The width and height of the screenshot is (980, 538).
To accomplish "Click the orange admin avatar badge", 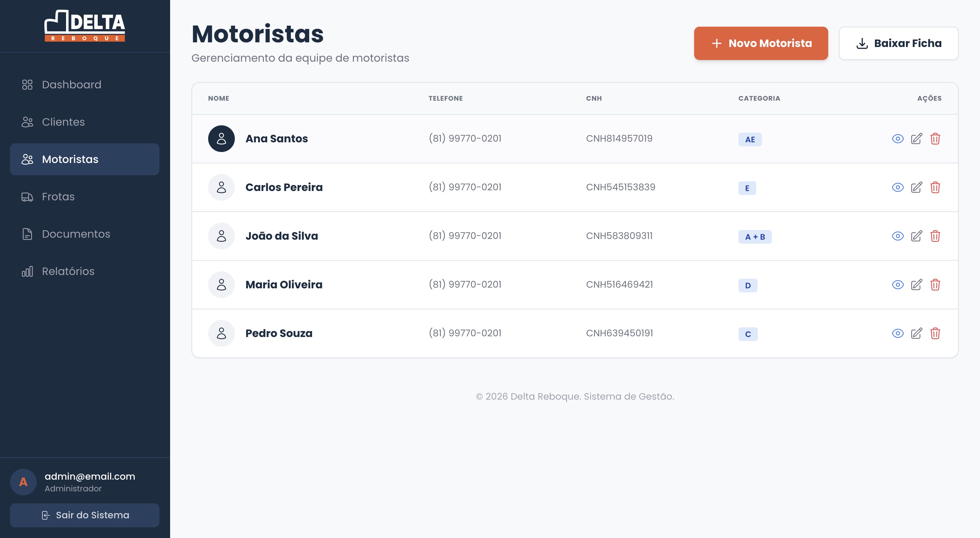I will coord(23,482).
